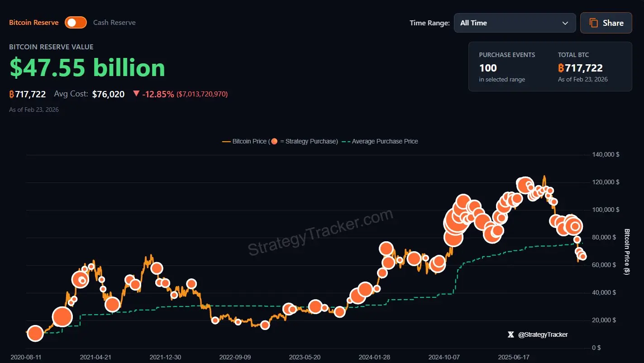The height and width of the screenshot is (363, 644).
Task: Click the 80,000 $ axis label
Action: click(x=604, y=237)
